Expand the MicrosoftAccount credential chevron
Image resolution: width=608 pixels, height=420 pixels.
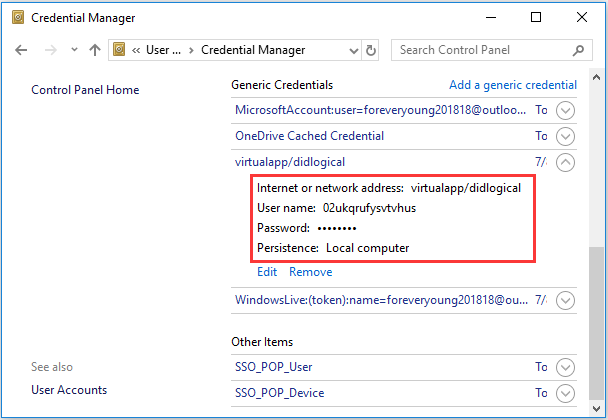point(565,111)
